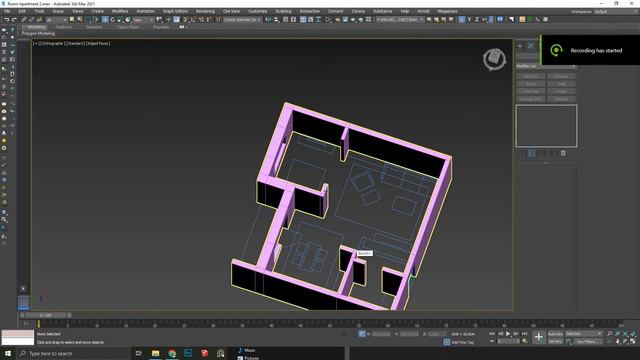Select the Unlink Selection icon
The width and height of the screenshot is (640, 360).
coord(31,19)
